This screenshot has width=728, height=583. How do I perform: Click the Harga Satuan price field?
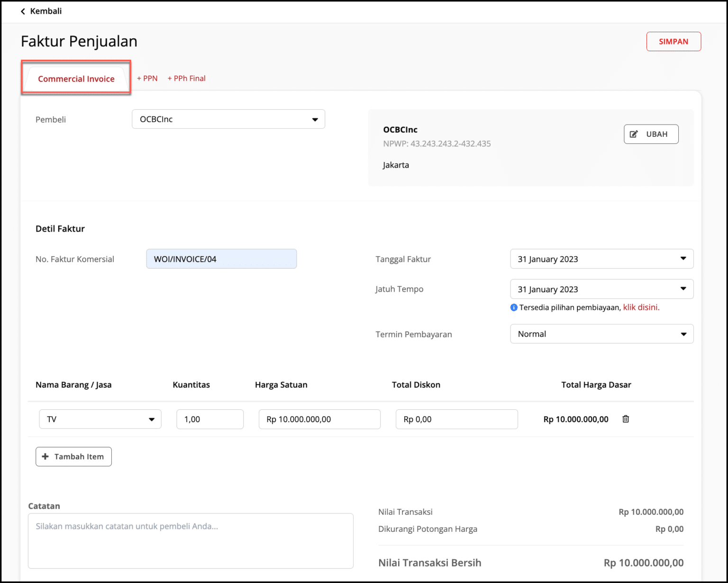pyautogui.click(x=319, y=419)
